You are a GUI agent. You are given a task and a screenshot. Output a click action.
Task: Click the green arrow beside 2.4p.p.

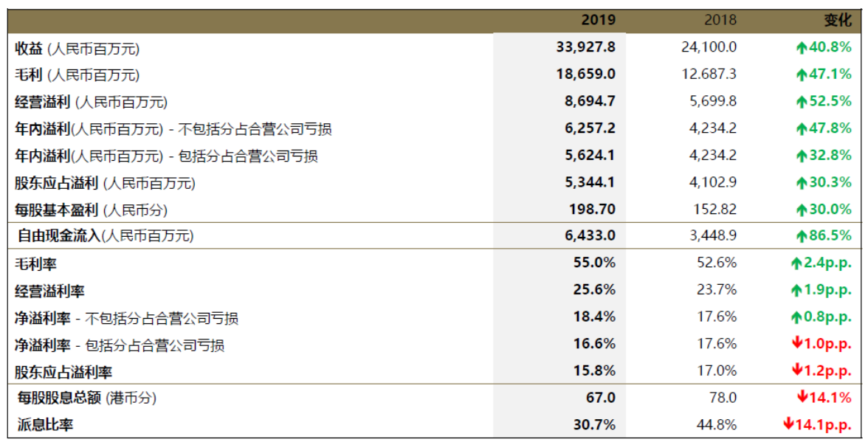tap(796, 263)
